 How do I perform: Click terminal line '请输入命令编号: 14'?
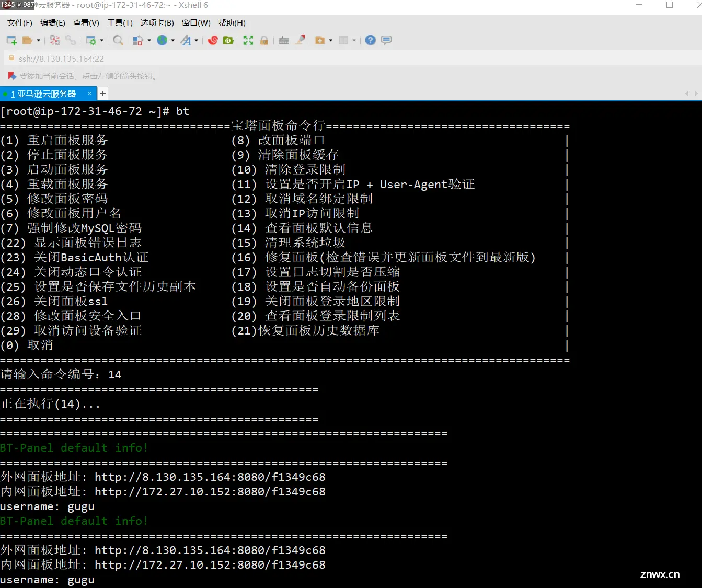pyautogui.click(x=61, y=374)
